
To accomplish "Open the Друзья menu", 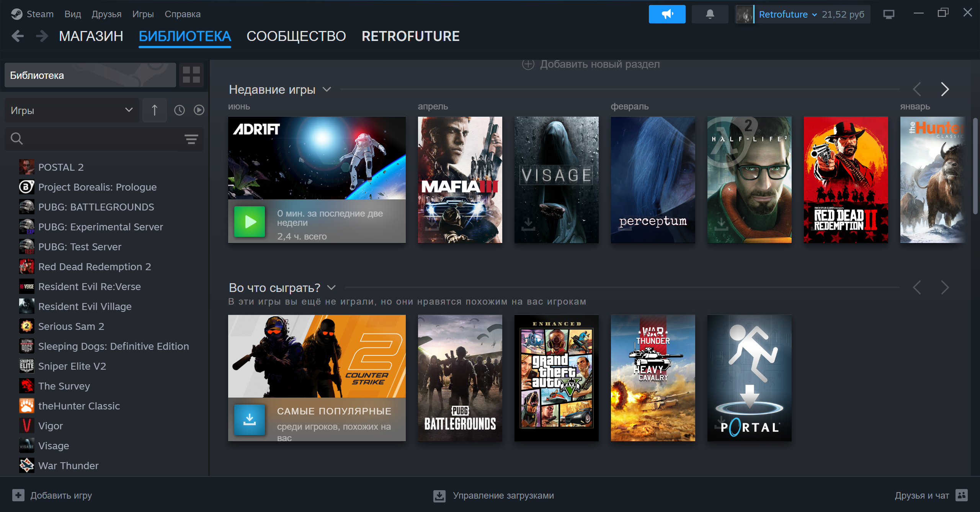I will pyautogui.click(x=106, y=14).
